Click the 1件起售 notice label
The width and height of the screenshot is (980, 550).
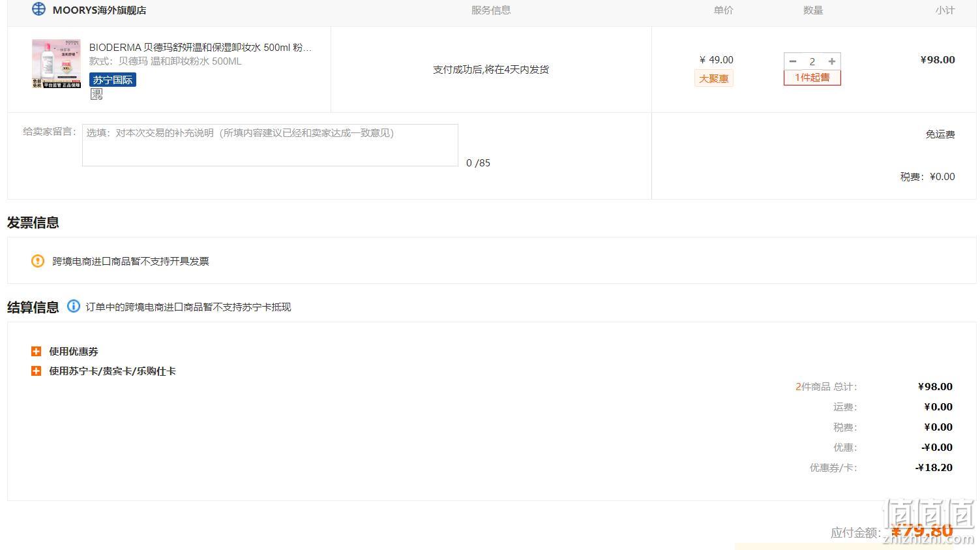812,78
